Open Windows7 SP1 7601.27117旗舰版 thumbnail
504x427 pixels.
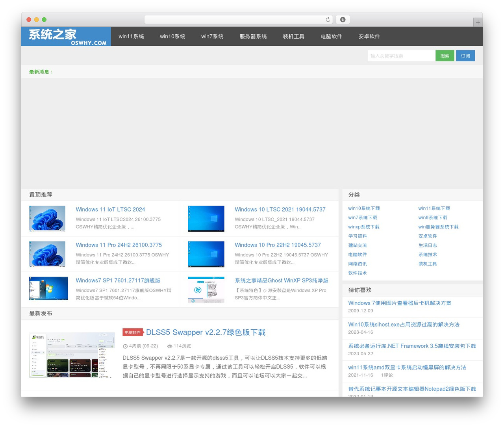[48, 288]
